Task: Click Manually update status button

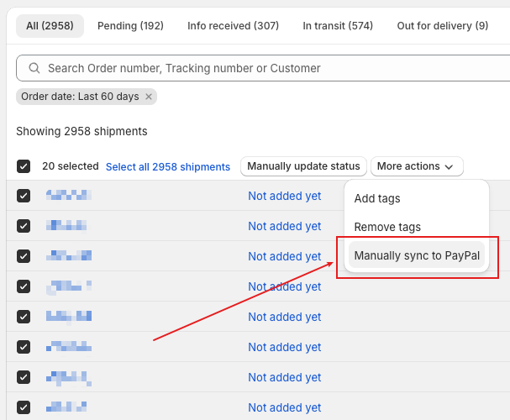Action: [303, 166]
